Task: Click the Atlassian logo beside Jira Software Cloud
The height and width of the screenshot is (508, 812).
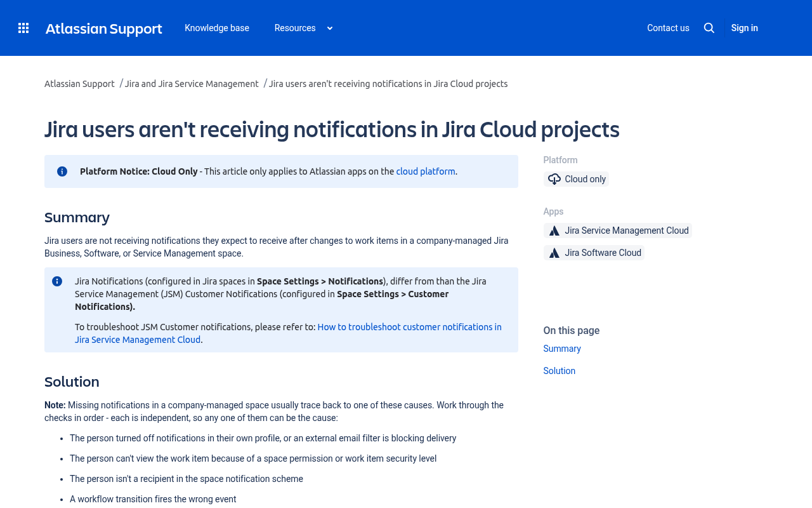Action: pos(554,253)
